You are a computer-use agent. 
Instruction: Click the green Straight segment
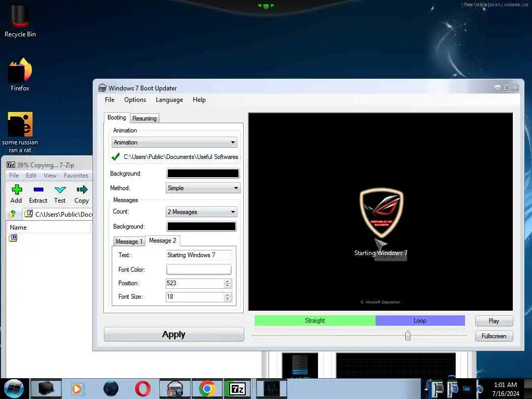[315, 321]
